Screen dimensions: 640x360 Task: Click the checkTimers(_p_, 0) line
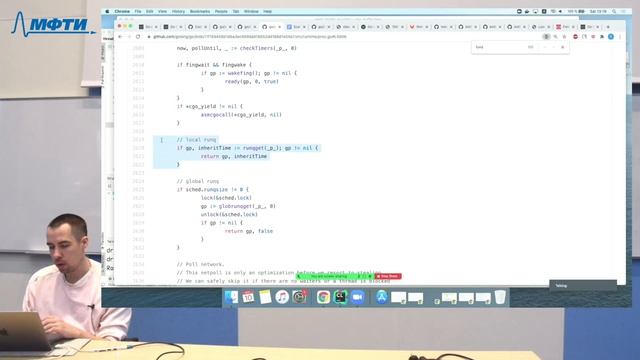(237, 48)
